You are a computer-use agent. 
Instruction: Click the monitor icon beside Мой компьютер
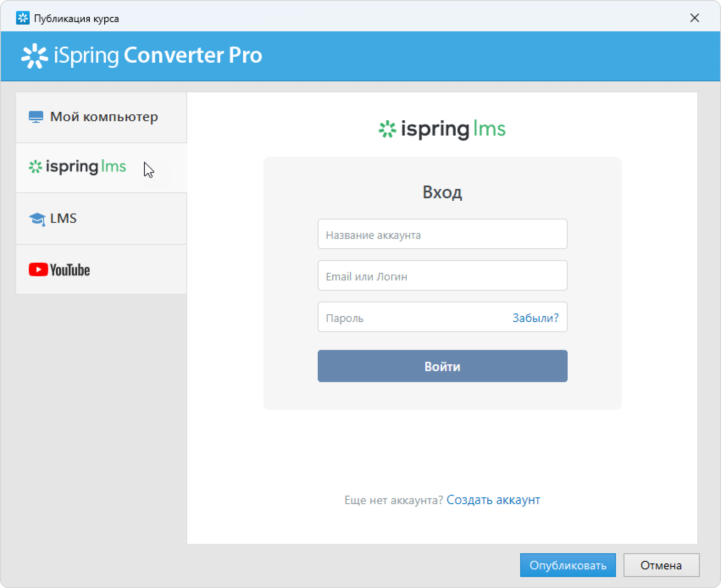coord(36,117)
